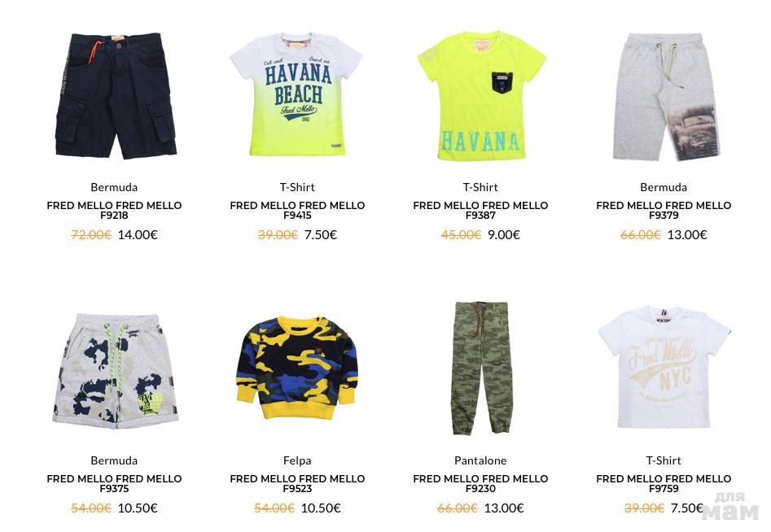Click the Fred Mello F9375 product title
This screenshot has width=771, height=532.
tap(114, 483)
